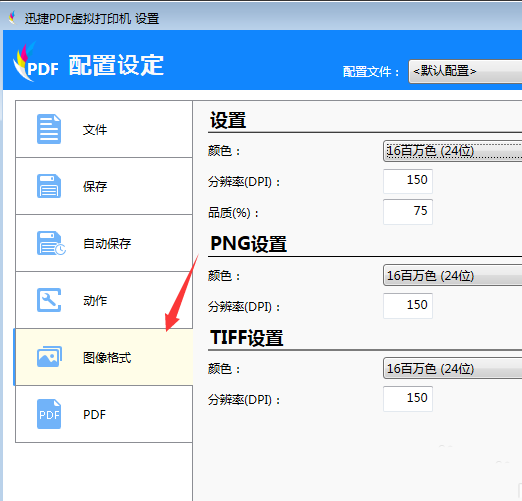Click the 品质(%)： label

pyautogui.click(x=233, y=213)
